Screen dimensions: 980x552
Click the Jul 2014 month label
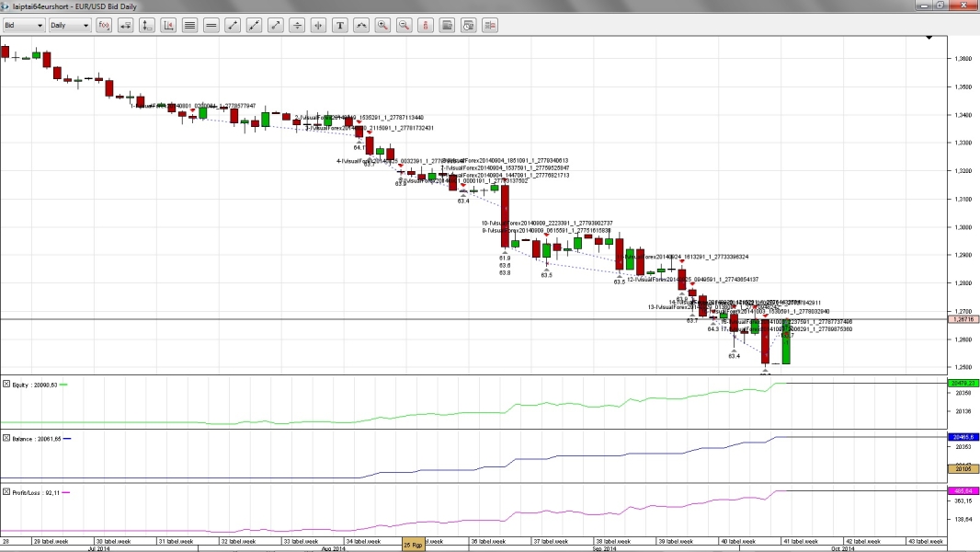click(x=98, y=549)
